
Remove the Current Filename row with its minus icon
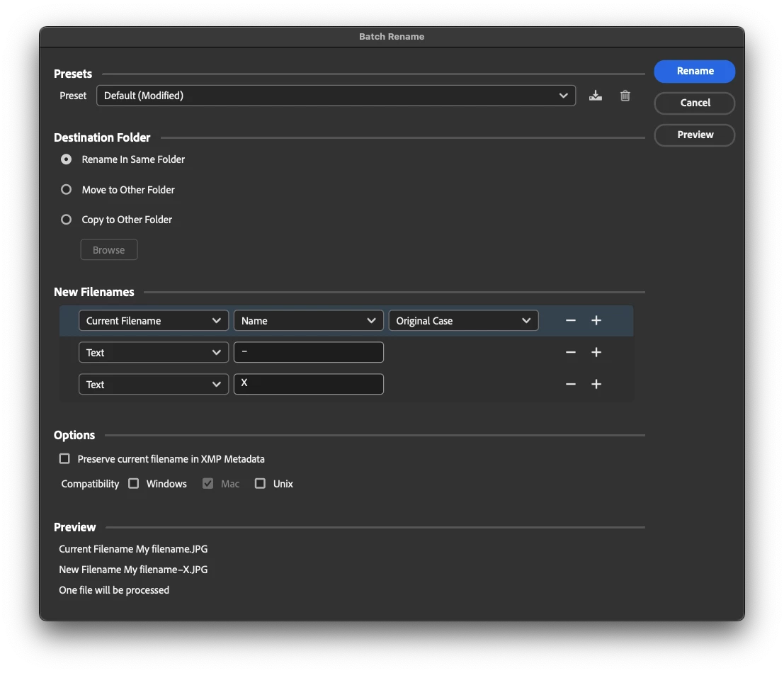click(571, 320)
